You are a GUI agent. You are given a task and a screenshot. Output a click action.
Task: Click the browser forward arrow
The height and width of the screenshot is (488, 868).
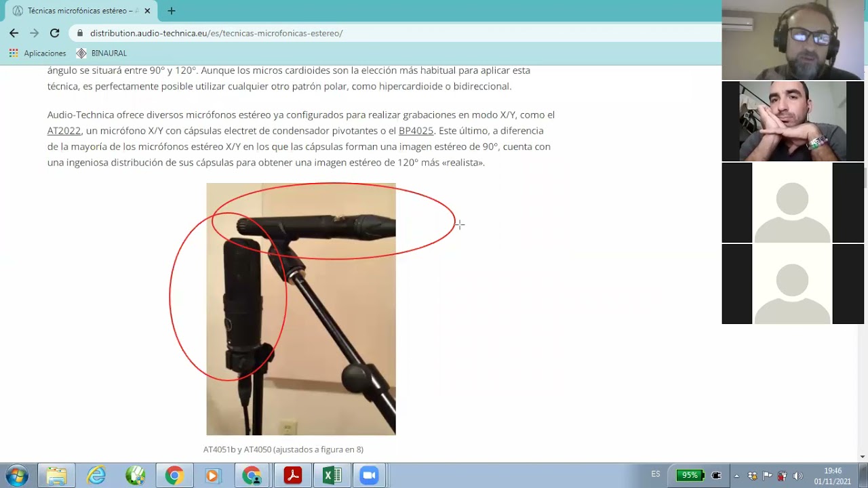(34, 33)
